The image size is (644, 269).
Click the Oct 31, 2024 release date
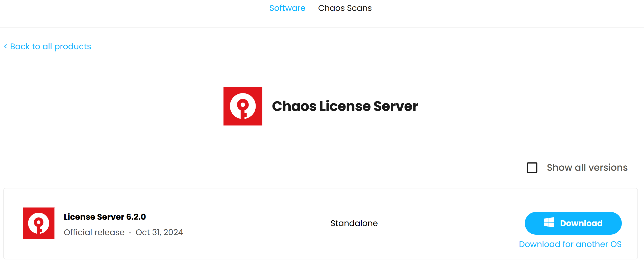pos(159,232)
